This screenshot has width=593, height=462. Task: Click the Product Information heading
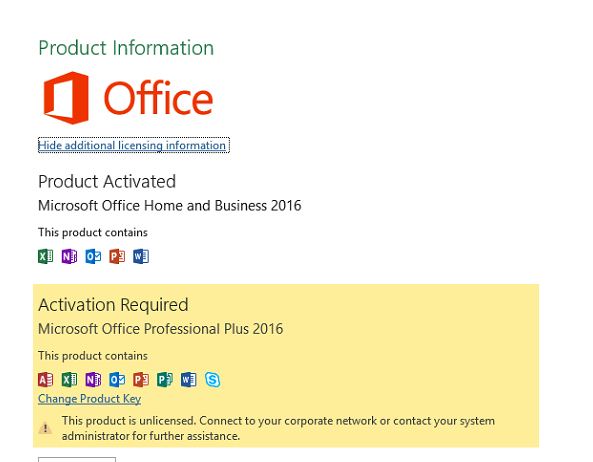point(126,48)
